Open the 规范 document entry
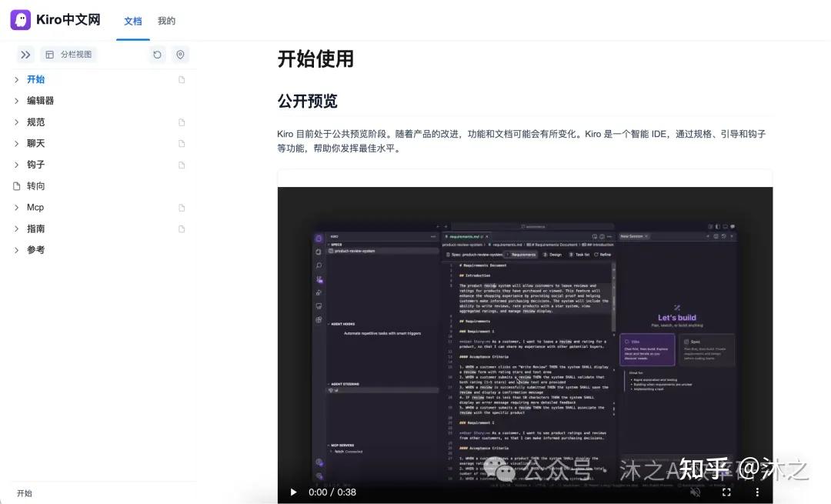This screenshot has width=831, height=504. [36, 122]
